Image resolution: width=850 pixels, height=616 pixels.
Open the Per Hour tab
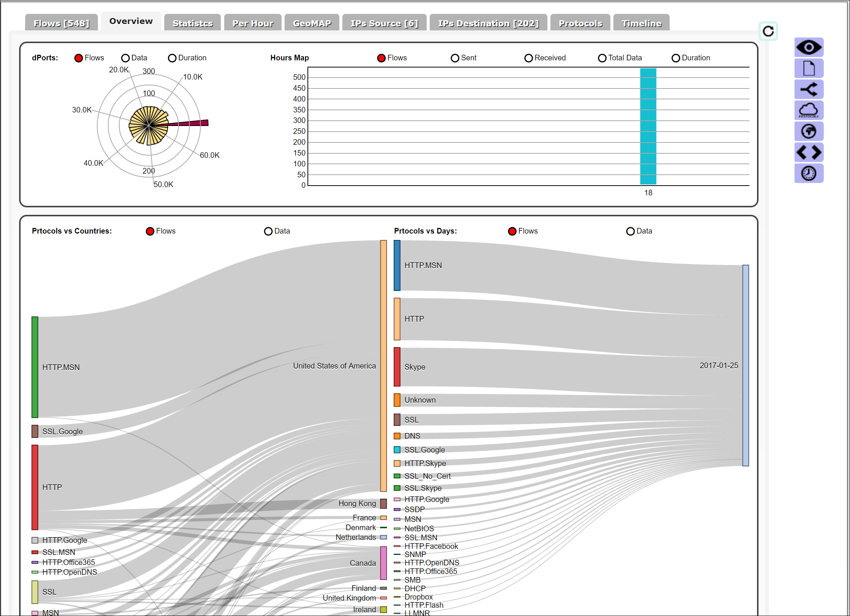pos(252,22)
